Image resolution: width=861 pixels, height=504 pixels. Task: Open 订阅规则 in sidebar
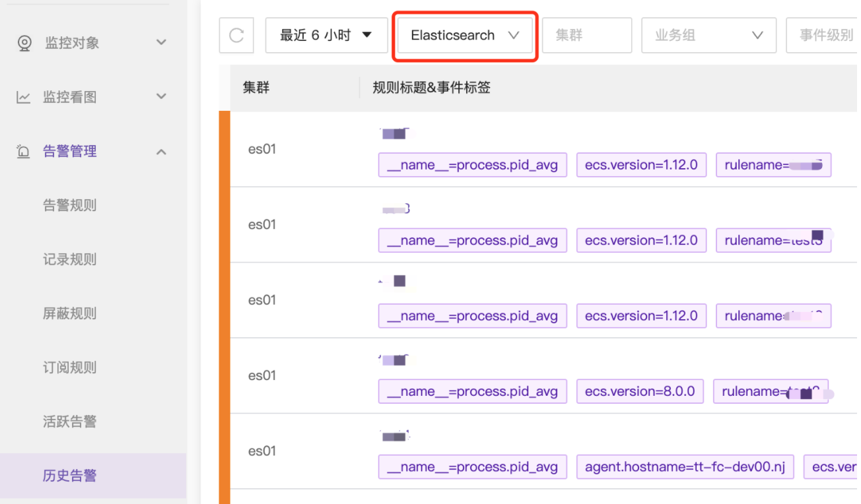pos(70,368)
